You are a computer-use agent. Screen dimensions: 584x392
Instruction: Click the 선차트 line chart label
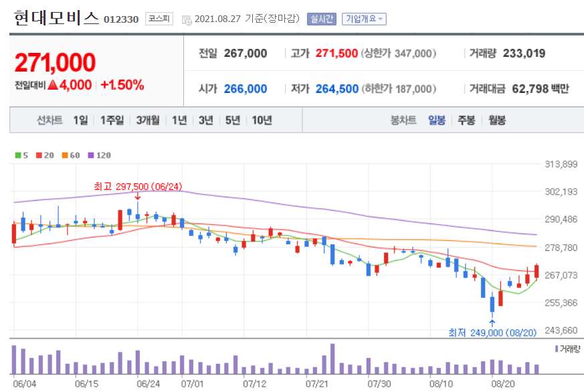50,120
